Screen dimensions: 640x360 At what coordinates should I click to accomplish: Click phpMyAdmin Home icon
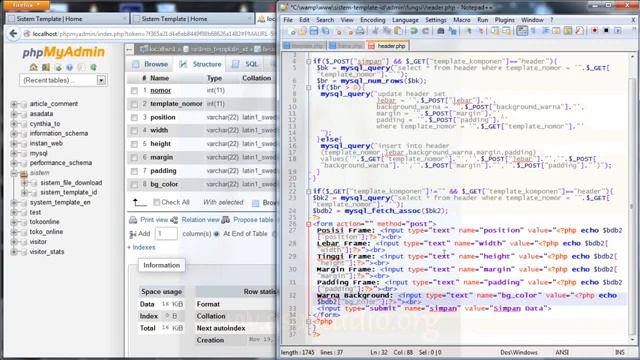pos(33,67)
